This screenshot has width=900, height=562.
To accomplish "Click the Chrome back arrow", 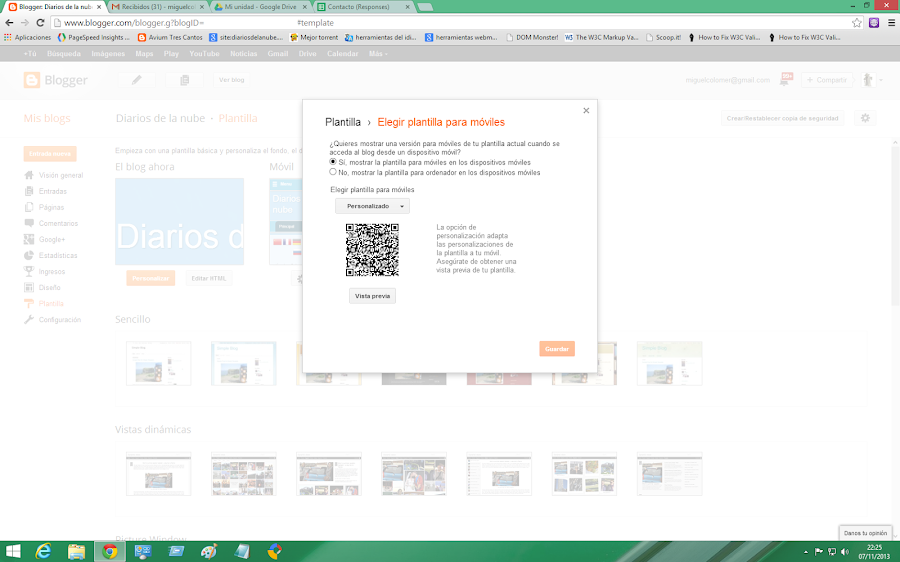I will 9,23.
